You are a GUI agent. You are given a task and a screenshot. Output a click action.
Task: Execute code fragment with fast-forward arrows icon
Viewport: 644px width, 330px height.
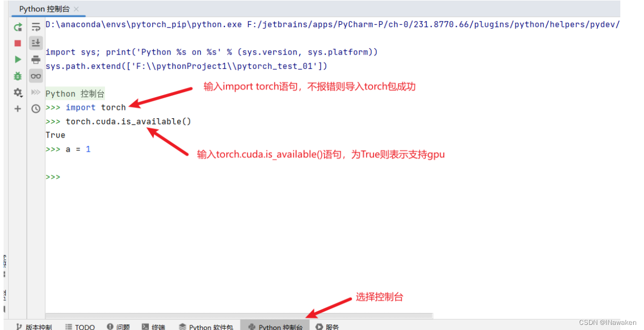(36, 93)
